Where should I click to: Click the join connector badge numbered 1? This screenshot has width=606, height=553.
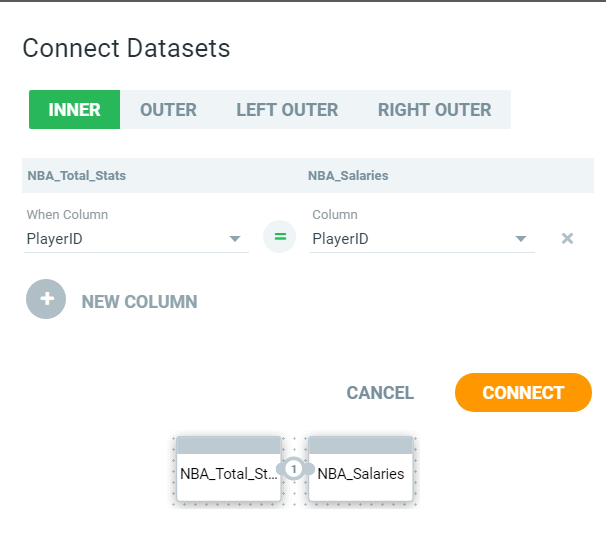pos(294,469)
